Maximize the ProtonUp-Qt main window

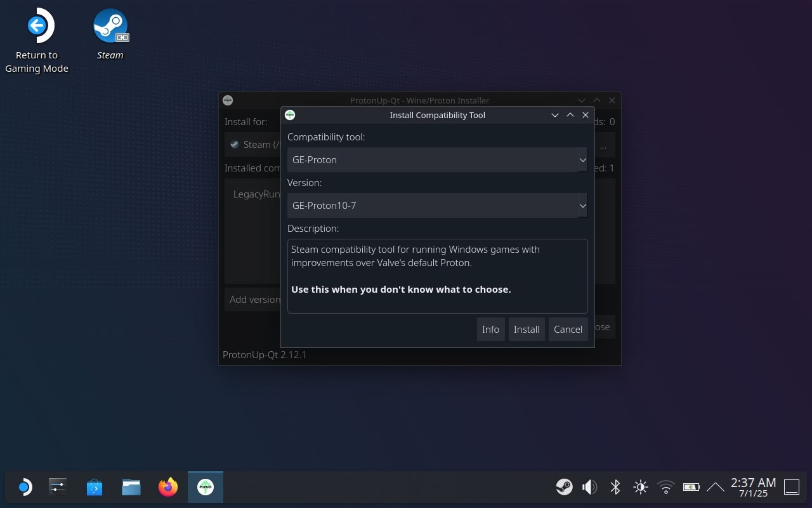coord(597,100)
